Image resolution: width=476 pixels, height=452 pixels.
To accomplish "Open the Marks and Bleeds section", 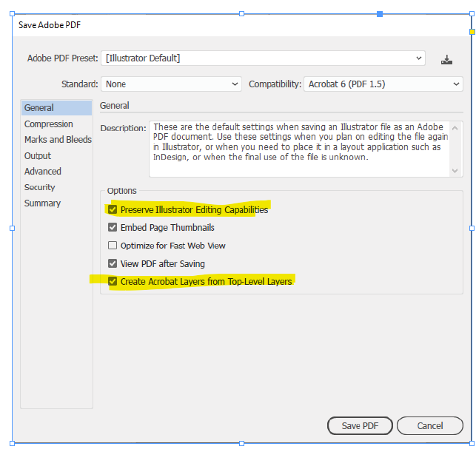I will (x=58, y=140).
